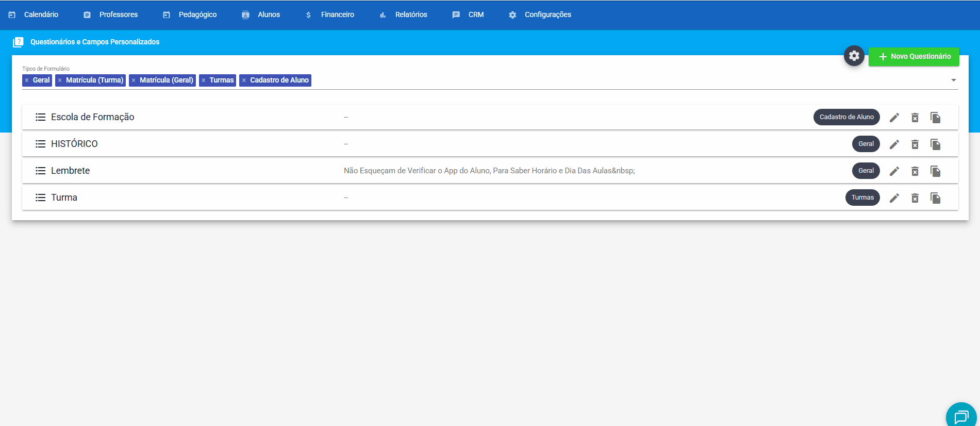Delete the Turma questionnaire
Image resolution: width=980 pixels, height=426 pixels.
tap(915, 198)
